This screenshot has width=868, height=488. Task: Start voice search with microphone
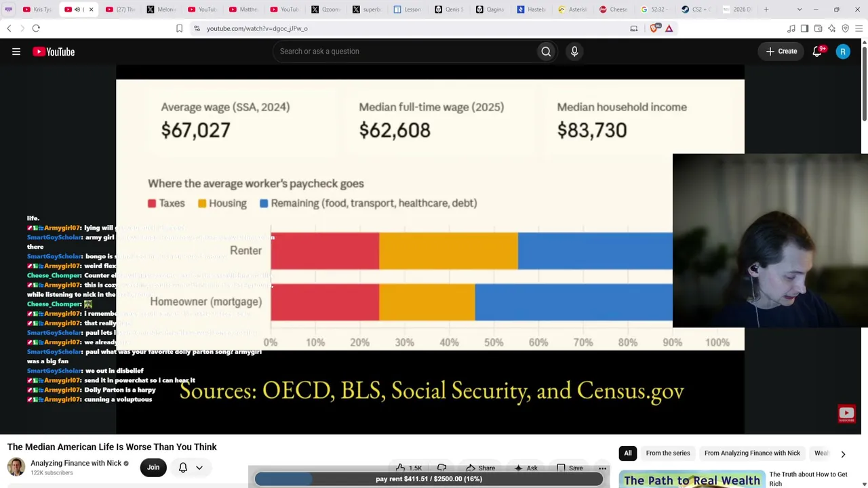574,52
